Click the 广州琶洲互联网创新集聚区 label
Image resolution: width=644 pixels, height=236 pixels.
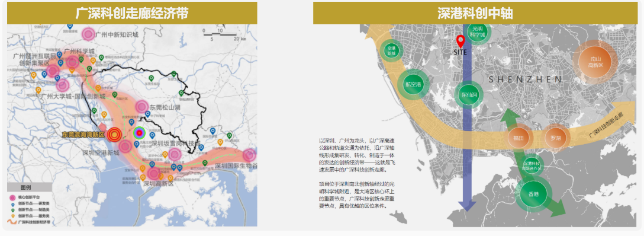(34, 59)
